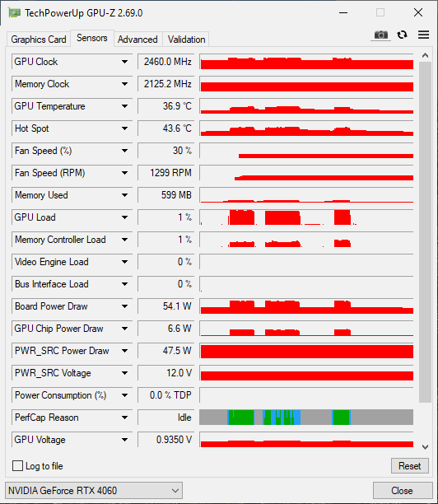Open the hamburger menu icon

click(x=423, y=35)
